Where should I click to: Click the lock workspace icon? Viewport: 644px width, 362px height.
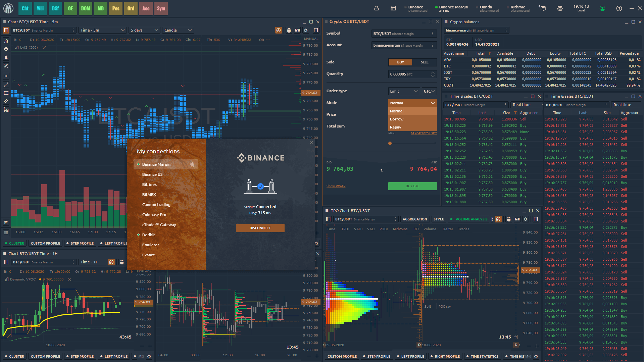click(377, 8)
